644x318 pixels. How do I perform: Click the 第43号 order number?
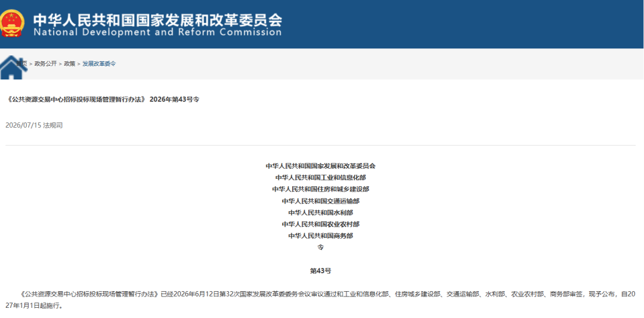[x=320, y=271]
